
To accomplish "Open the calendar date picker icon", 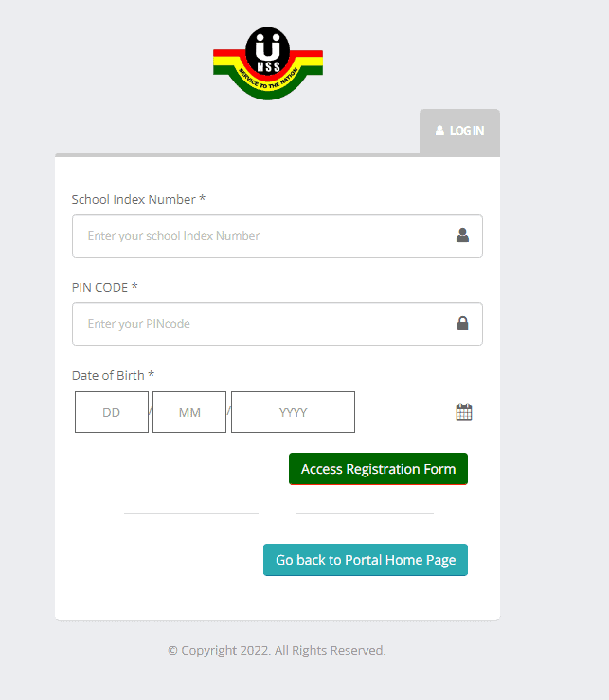I will click(464, 412).
